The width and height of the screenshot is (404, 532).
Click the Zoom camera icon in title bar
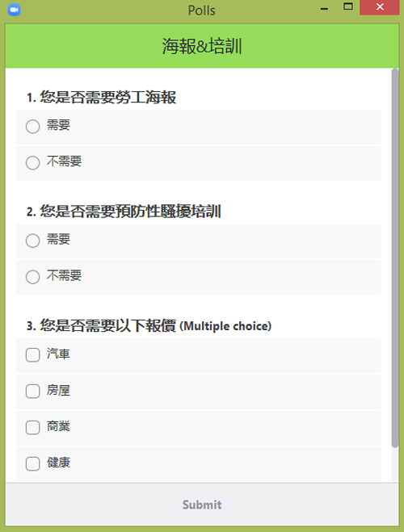(x=14, y=10)
